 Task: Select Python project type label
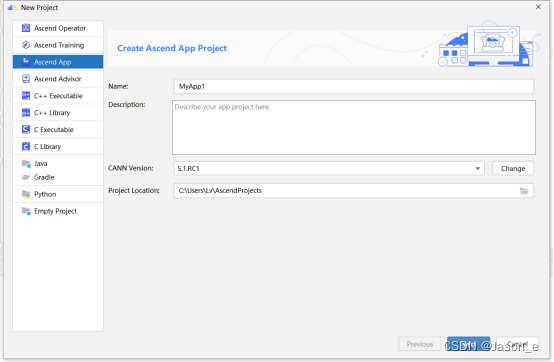click(45, 194)
